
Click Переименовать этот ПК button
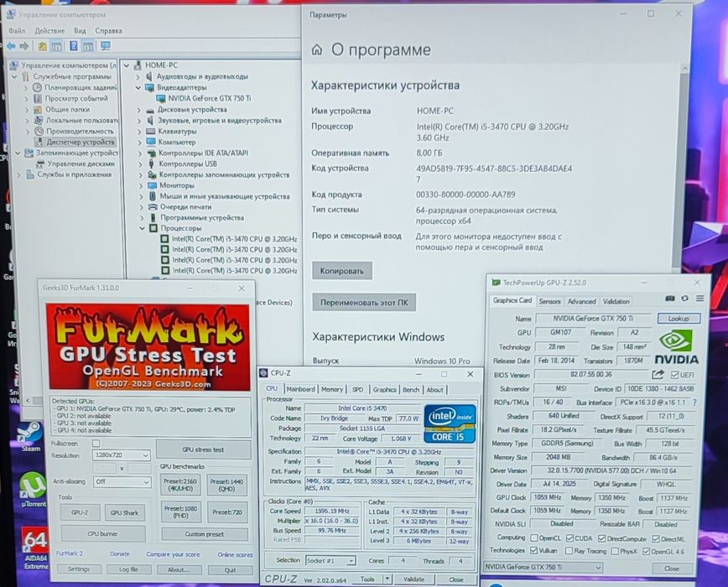tap(364, 303)
